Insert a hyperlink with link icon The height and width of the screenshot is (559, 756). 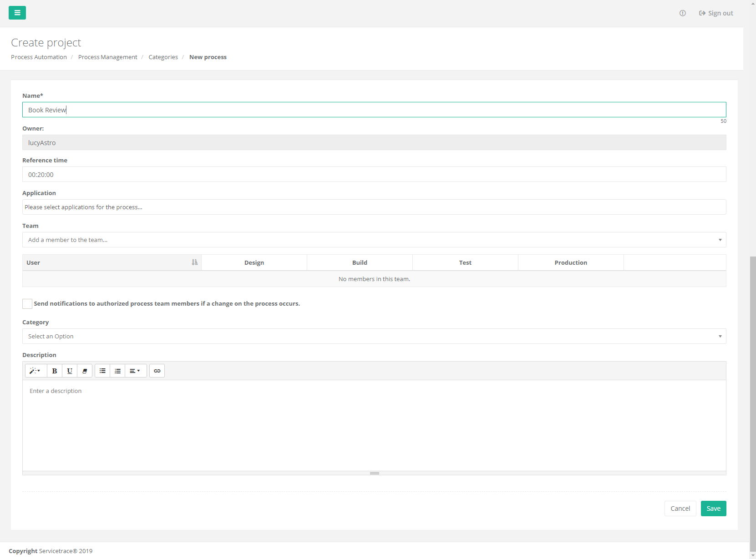(x=157, y=371)
